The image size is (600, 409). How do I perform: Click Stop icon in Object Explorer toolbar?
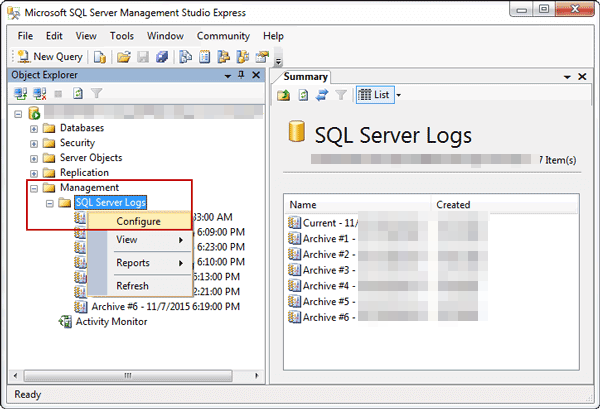[x=58, y=94]
